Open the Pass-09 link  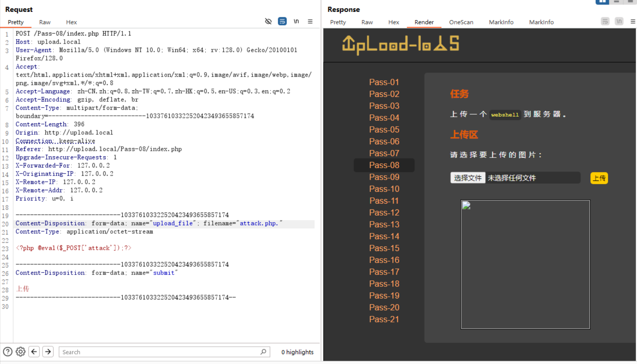pyautogui.click(x=384, y=177)
